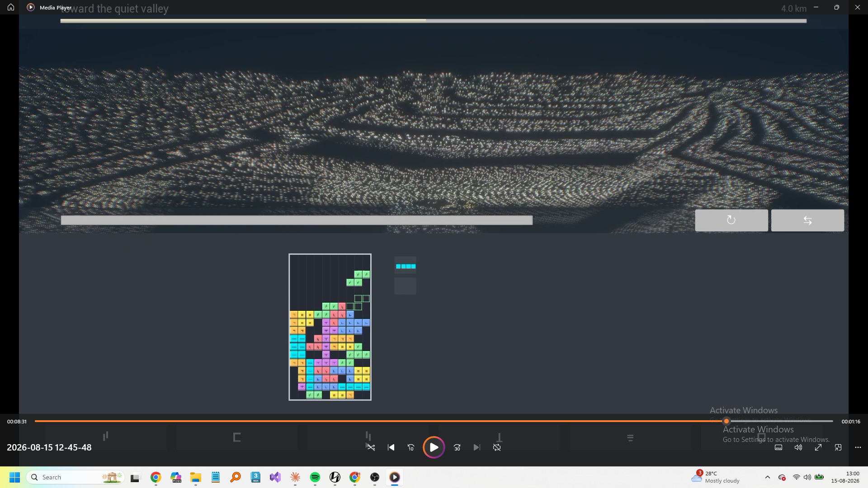The width and height of the screenshot is (868, 488).
Task: Go to Media Player Home
Action: tap(11, 7)
